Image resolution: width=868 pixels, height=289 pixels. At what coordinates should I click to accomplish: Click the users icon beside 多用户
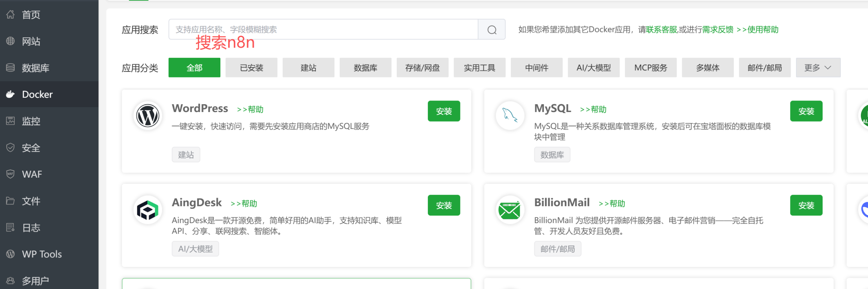point(11,281)
